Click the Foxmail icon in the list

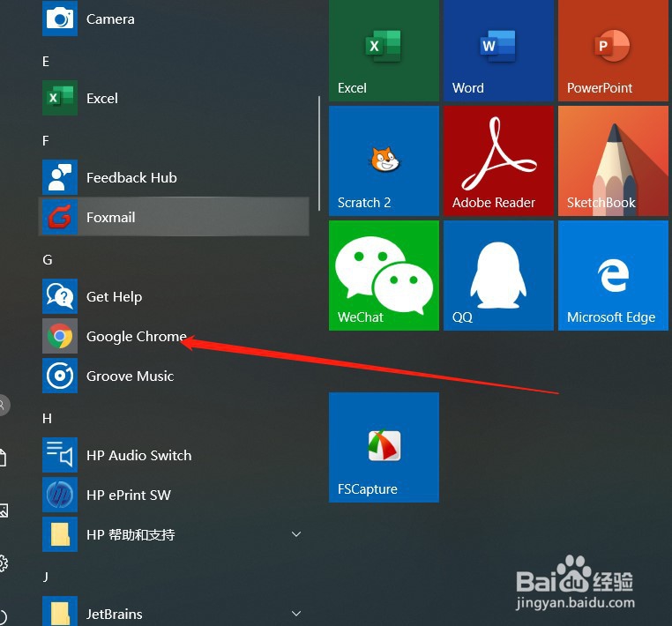coord(60,217)
